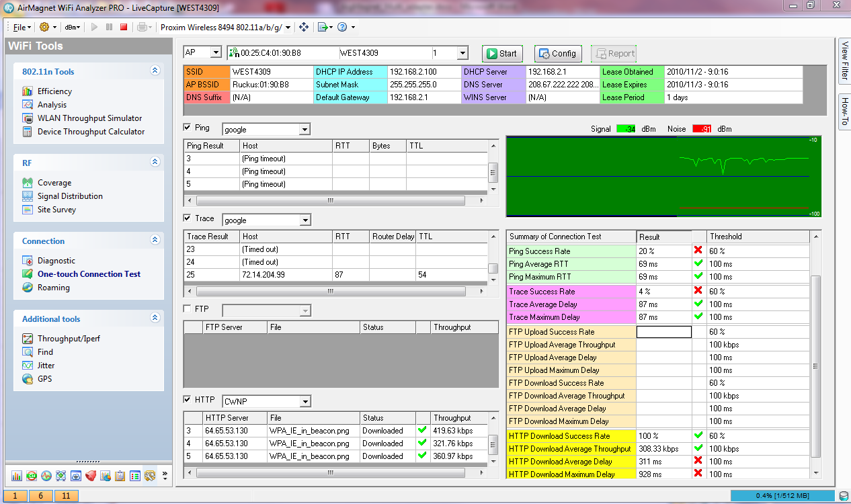
Task: Uncheck the Trace checkbox
Action: tap(188, 218)
